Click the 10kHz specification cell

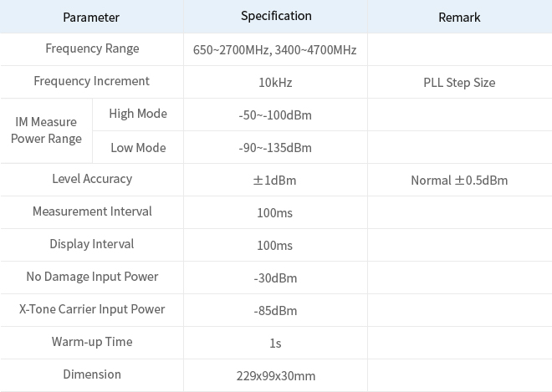(275, 83)
